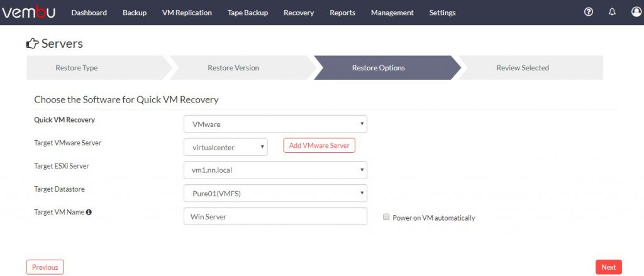Click the Target VMware Server label

(68, 143)
